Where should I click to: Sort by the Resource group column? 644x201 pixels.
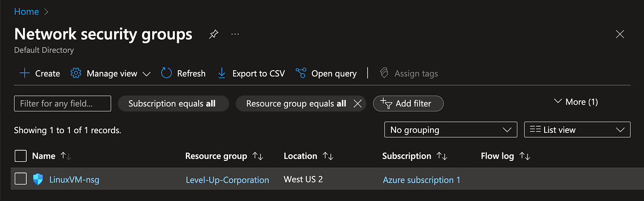(224, 156)
